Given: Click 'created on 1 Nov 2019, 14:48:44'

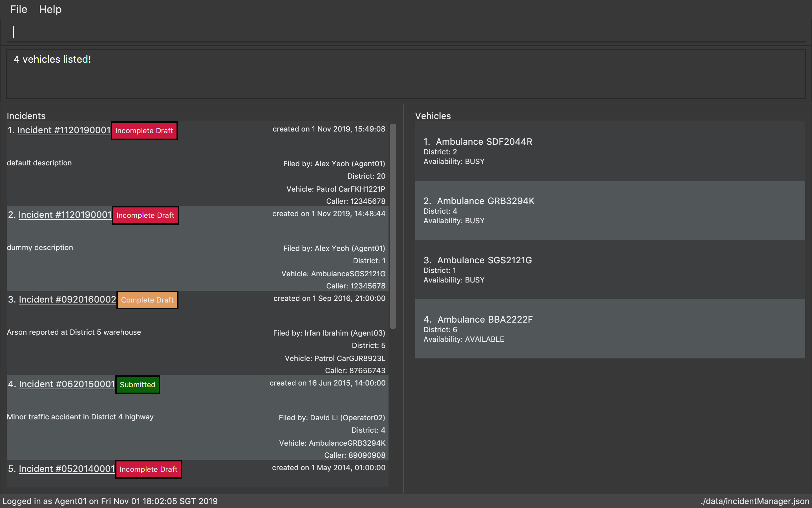Looking at the screenshot, I should 329,214.
